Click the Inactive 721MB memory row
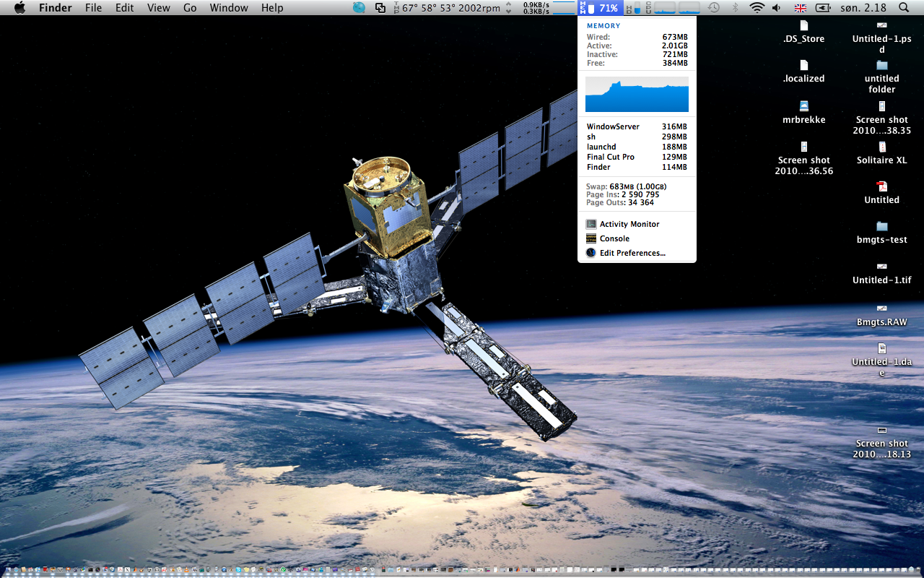924x578 pixels. (x=637, y=54)
